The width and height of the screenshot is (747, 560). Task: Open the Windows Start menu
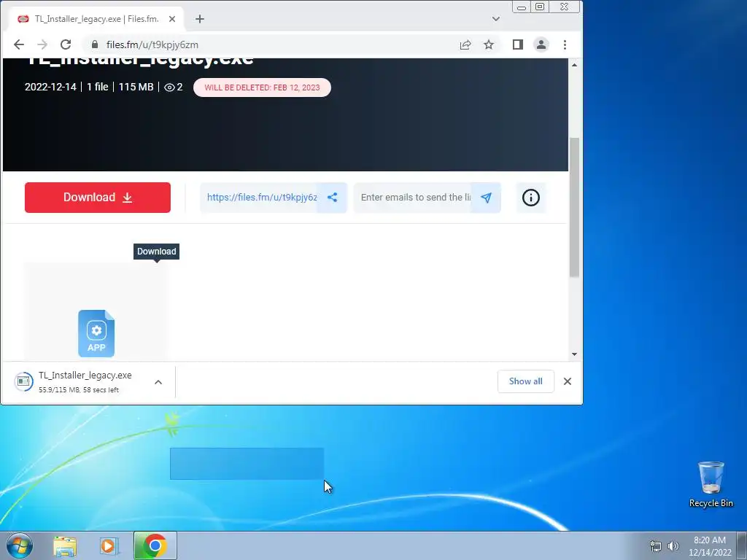(20, 545)
